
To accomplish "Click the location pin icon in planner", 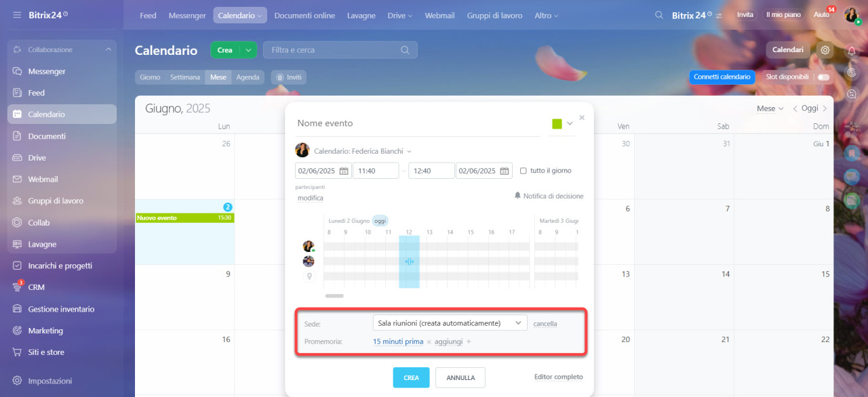I will click(x=309, y=276).
